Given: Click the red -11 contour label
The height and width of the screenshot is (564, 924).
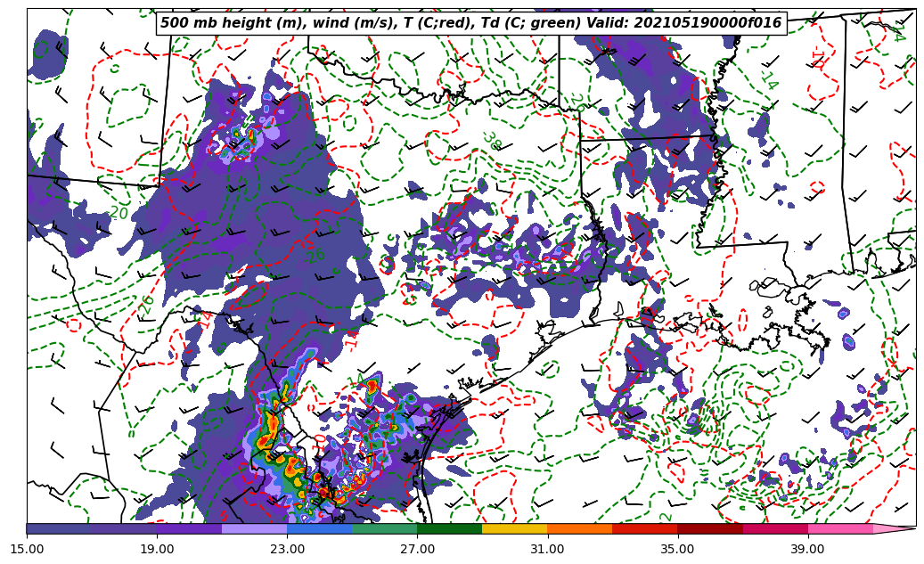Looking at the screenshot, I should 818,59.
